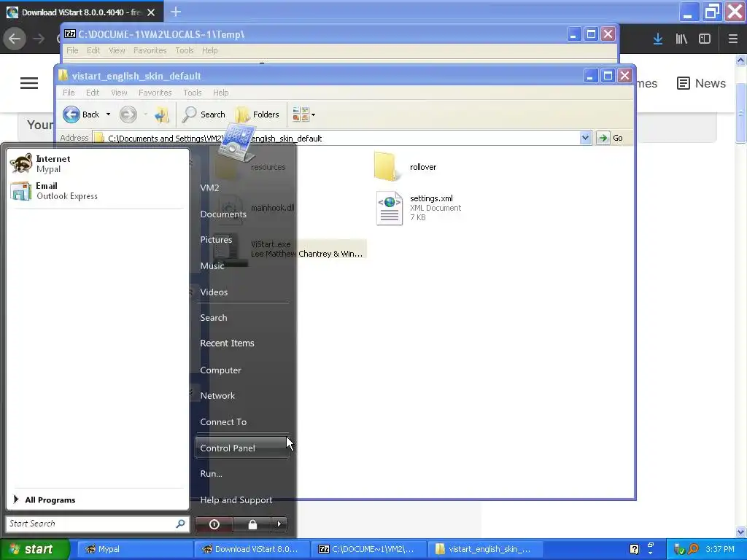Open Favorites menu in vistart_english_skin_default window
747x560 pixels.
(155, 93)
